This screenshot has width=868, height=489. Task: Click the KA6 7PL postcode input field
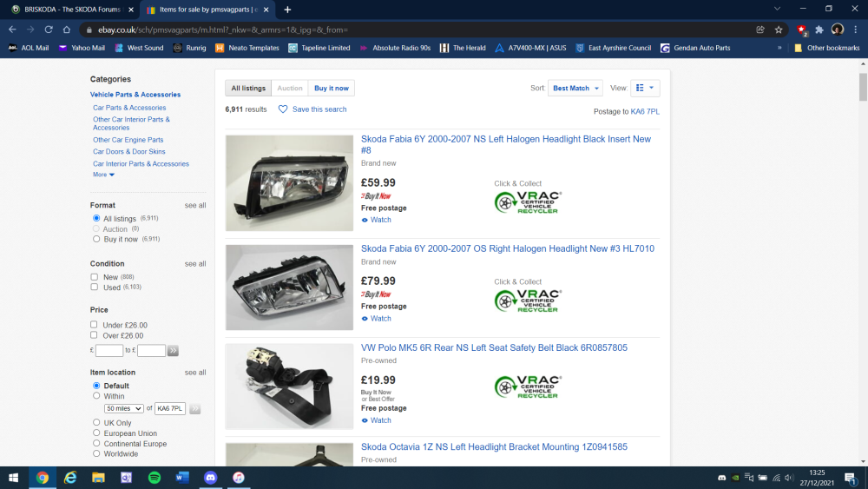click(170, 409)
